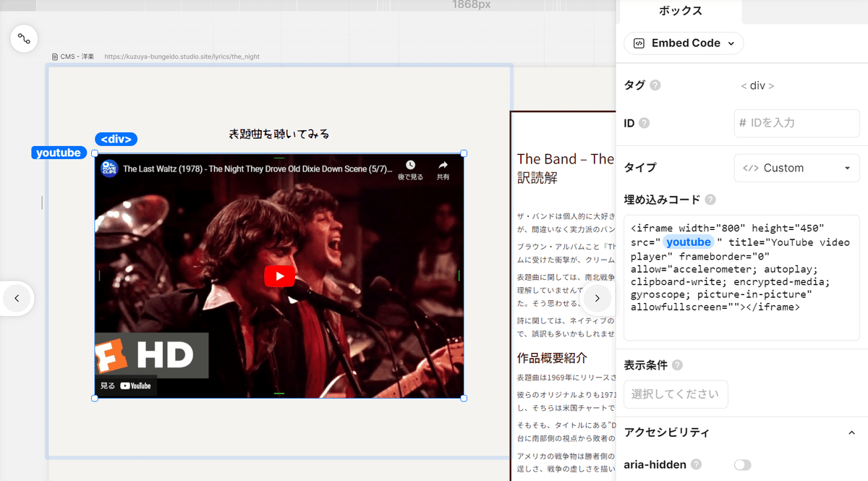The height and width of the screenshot is (481, 868).
Task: Click inside the embed code textarea
Action: (x=741, y=278)
